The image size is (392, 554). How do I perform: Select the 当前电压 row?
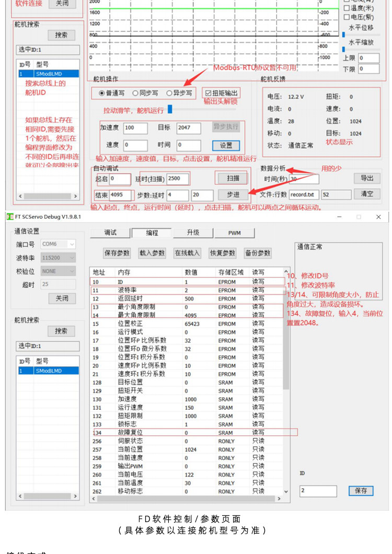187,475
